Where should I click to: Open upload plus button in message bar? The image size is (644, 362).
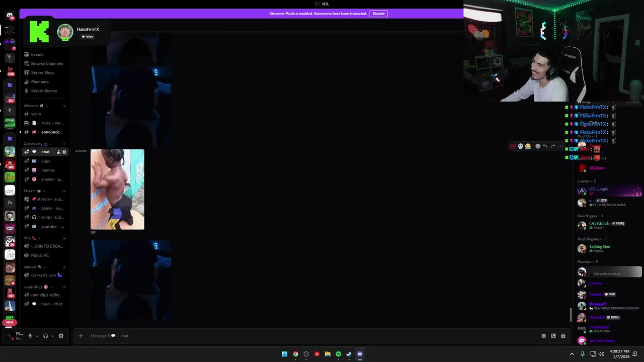pos(80,336)
